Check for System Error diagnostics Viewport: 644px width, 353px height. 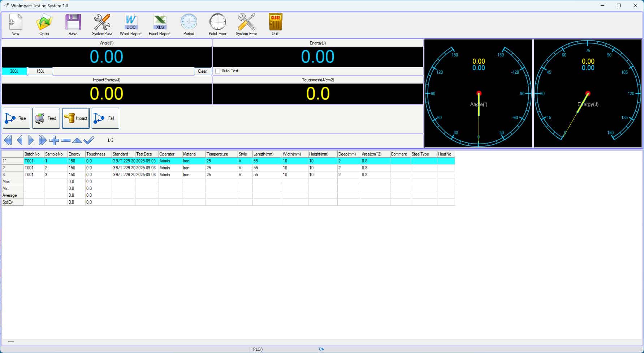[246, 24]
